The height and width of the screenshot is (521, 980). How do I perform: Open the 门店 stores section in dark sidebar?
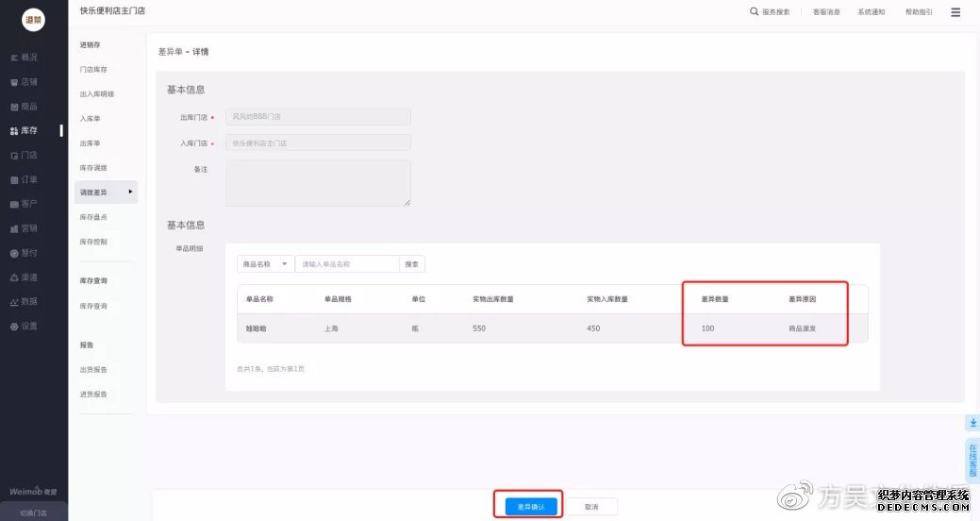(25, 155)
